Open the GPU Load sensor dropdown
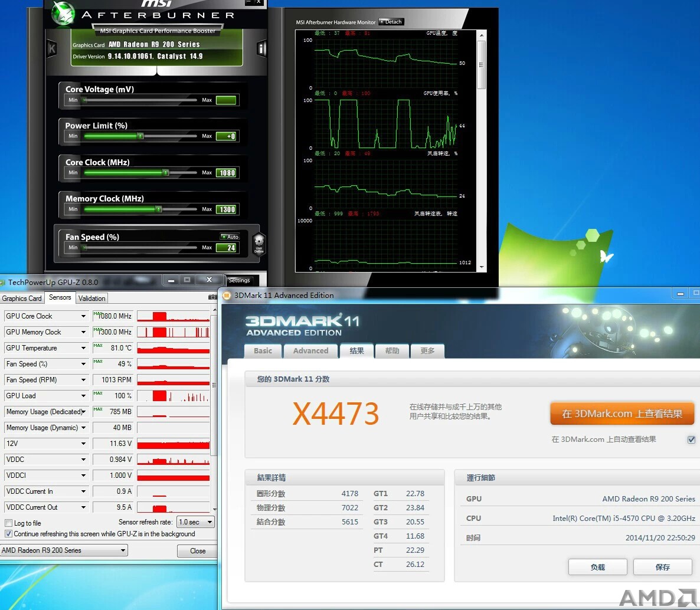The width and height of the screenshot is (700, 610). (83, 396)
